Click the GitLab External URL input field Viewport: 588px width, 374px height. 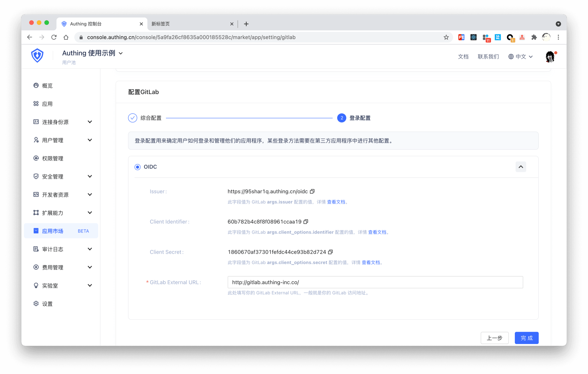pyautogui.click(x=375, y=282)
